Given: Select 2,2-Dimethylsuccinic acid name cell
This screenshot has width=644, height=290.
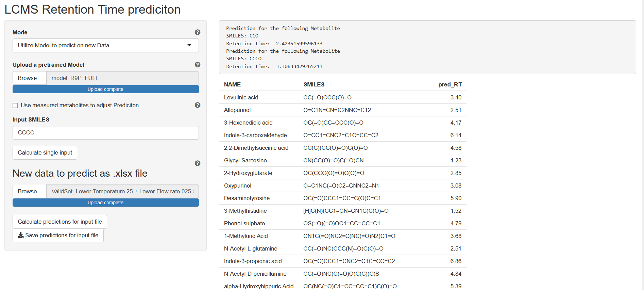Looking at the screenshot, I should 256,148.
